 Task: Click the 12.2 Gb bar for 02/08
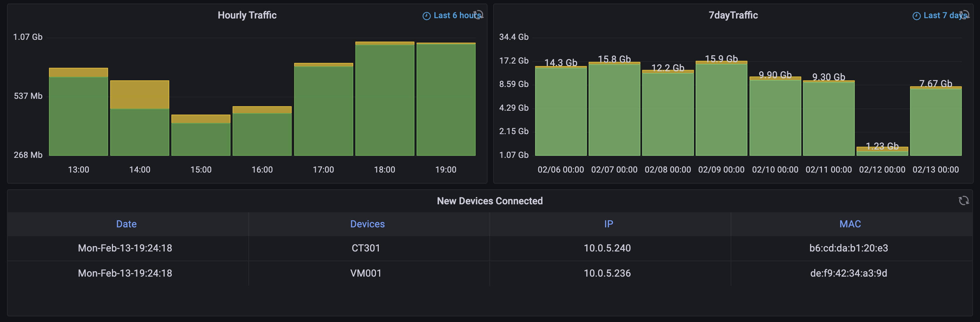668,113
